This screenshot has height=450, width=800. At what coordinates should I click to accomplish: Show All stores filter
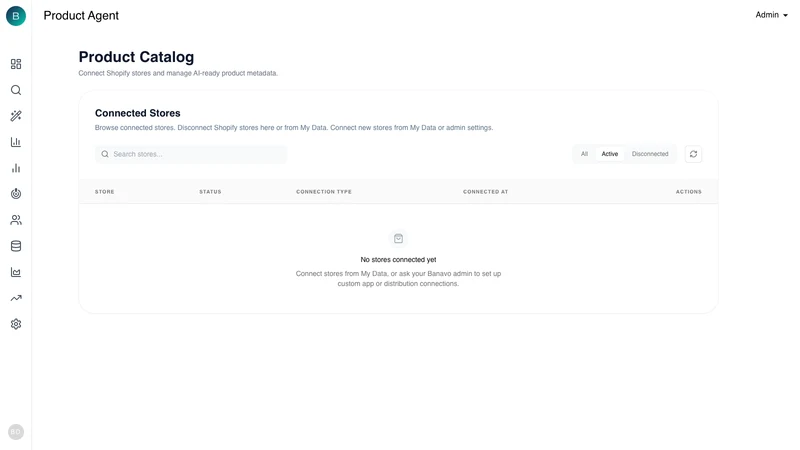(x=584, y=154)
